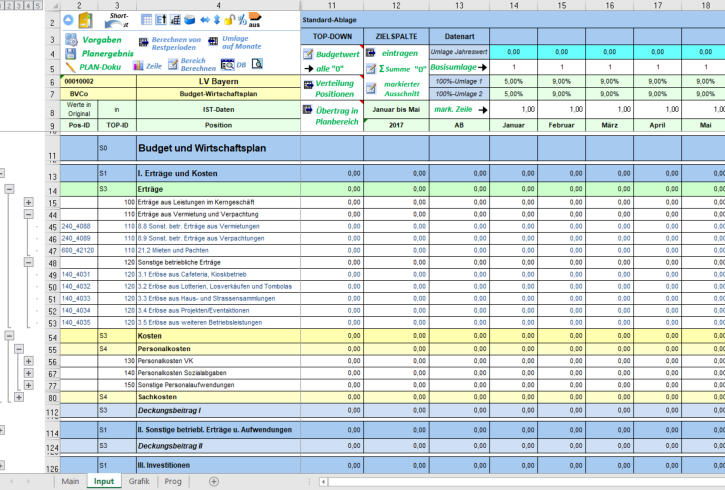Open PLAN-Doku pencil icon
Screen dimensions: 725x490
71,66
